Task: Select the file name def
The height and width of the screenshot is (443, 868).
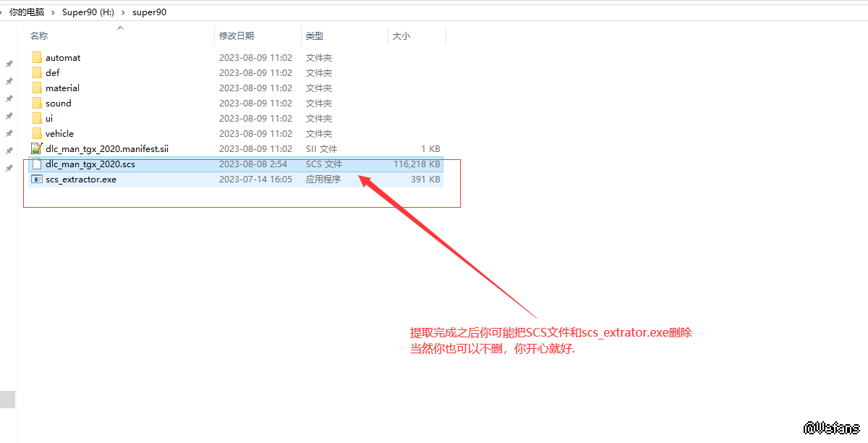Action: point(52,72)
